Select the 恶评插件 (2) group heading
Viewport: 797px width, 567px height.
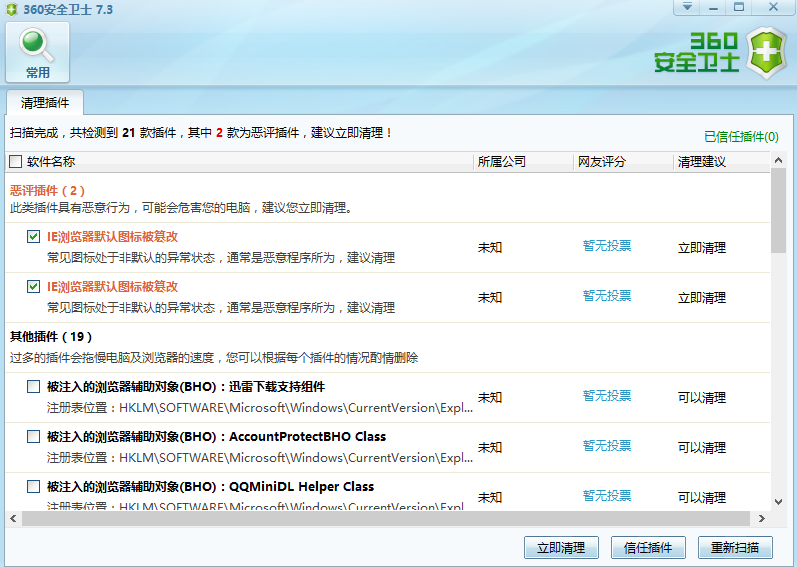pos(47,191)
